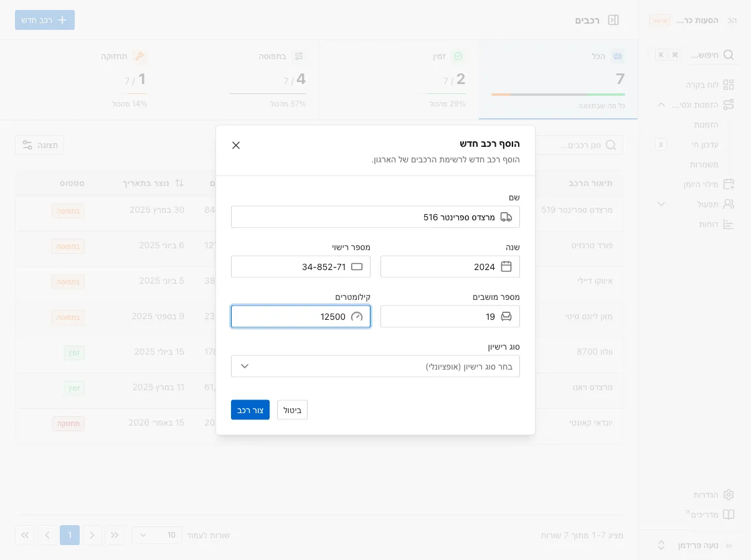Viewport: 751px width, 560px height.
Task: Click the page 1 pagination button
Action: click(x=70, y=535)
